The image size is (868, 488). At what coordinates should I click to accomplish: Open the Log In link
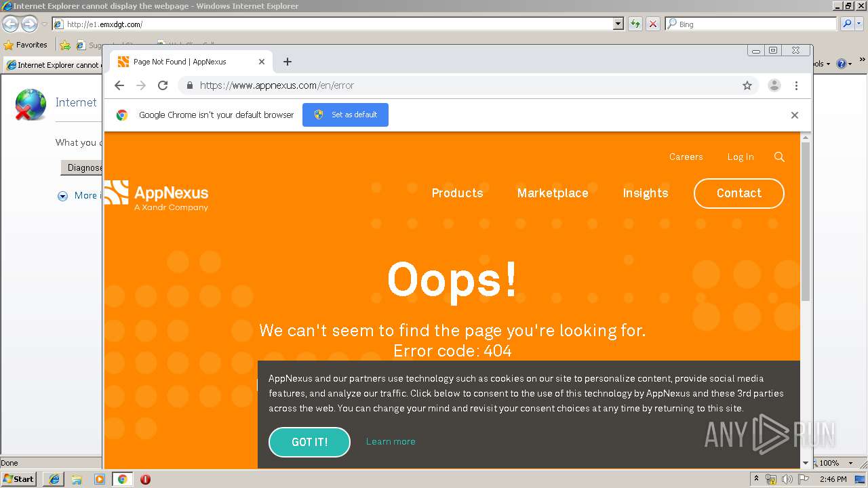coord(741,157)
